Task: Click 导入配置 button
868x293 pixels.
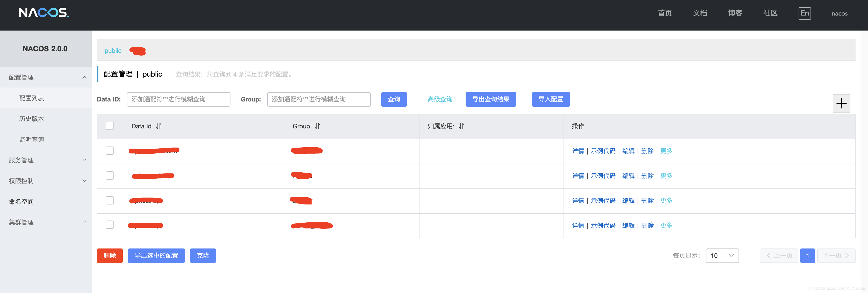Action: click(x=551, y=99)
